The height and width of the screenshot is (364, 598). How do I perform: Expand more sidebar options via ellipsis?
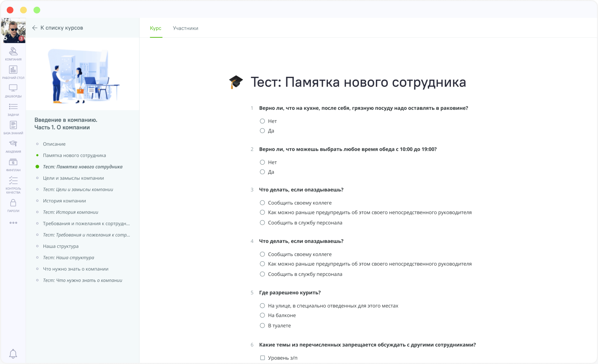point(13,223)
